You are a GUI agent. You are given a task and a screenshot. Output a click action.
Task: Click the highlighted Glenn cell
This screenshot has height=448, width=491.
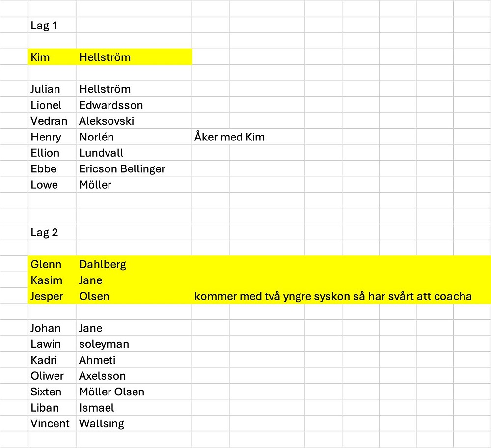(53, 264)
